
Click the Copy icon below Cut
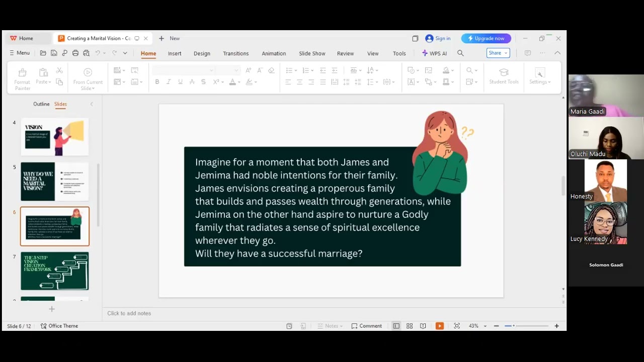point(59,82)
